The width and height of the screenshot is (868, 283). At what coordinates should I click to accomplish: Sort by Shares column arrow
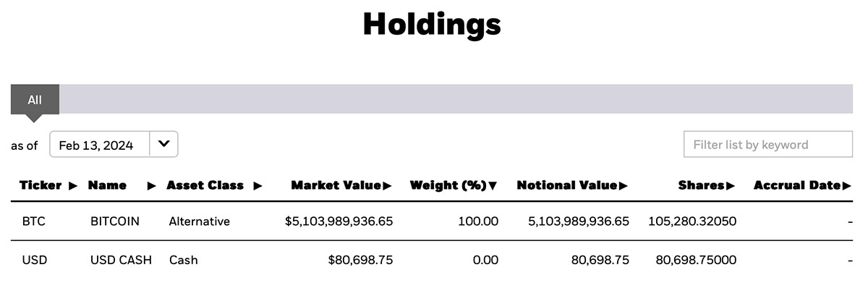point(731,186)
